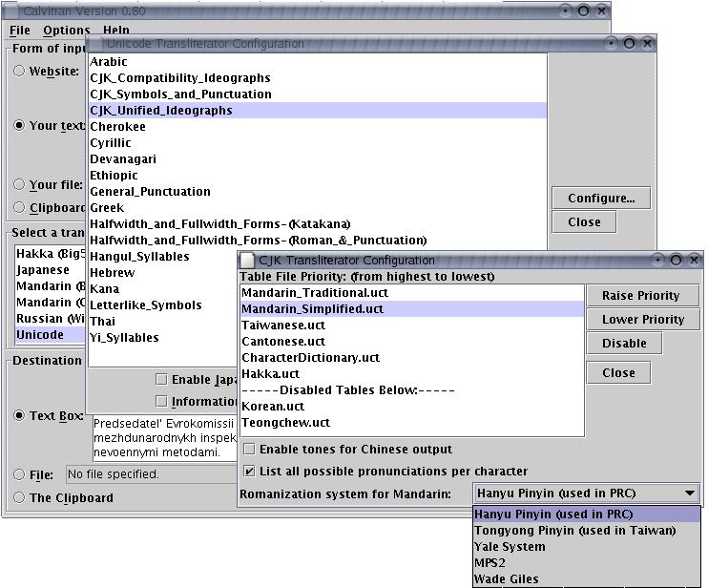Uncheck List all possible pronunciations per character
The image size is (708, 588).
pyautogui.click(x=249, y=472)
